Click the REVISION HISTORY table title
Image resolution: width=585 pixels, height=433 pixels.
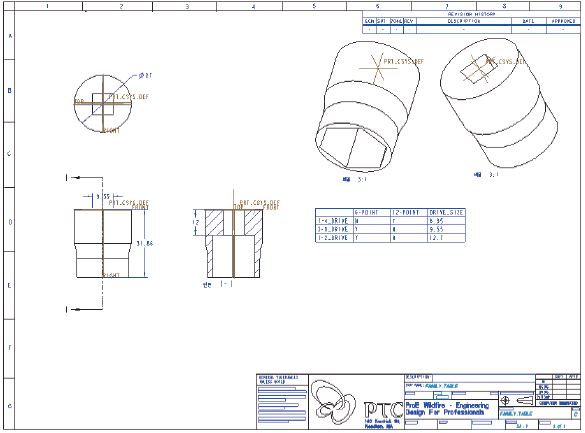pyautogui.click(x=471, y=14)
